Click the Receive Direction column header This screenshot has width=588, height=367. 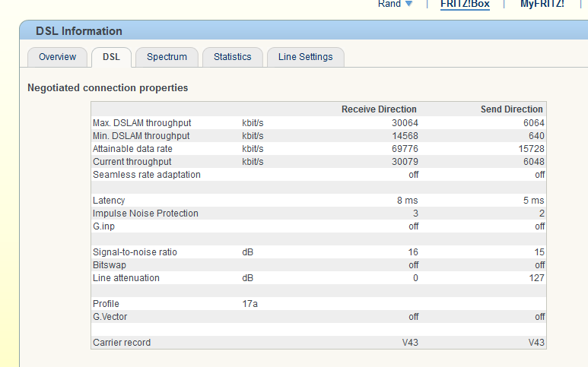pyautogui.click(x=379, y=109)
